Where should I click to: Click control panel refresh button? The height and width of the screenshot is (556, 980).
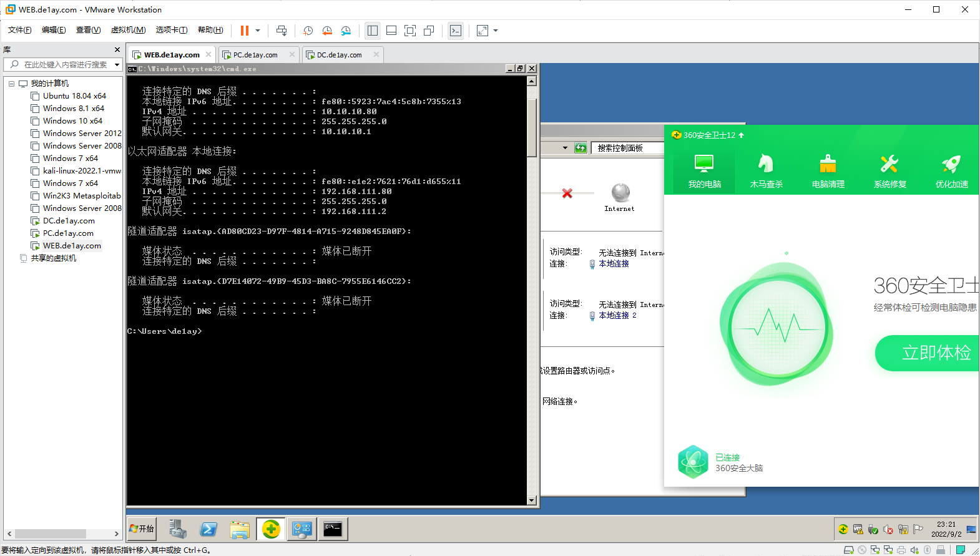click(581, 148)
